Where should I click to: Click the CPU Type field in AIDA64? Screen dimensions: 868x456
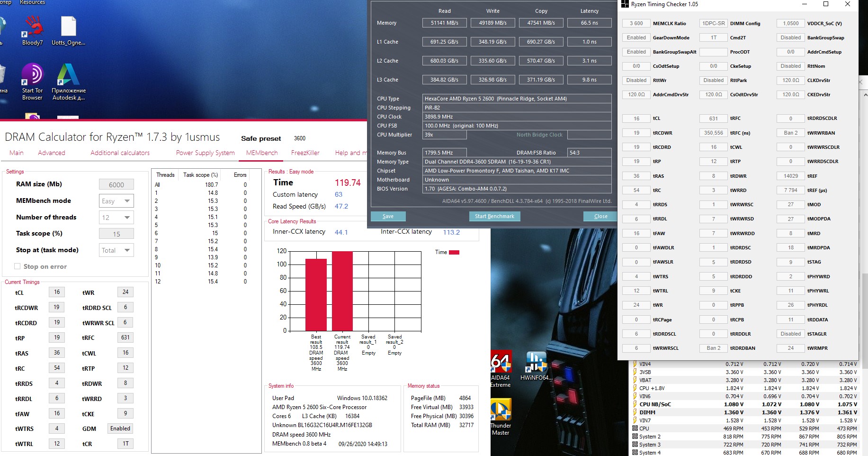point(517,99)
